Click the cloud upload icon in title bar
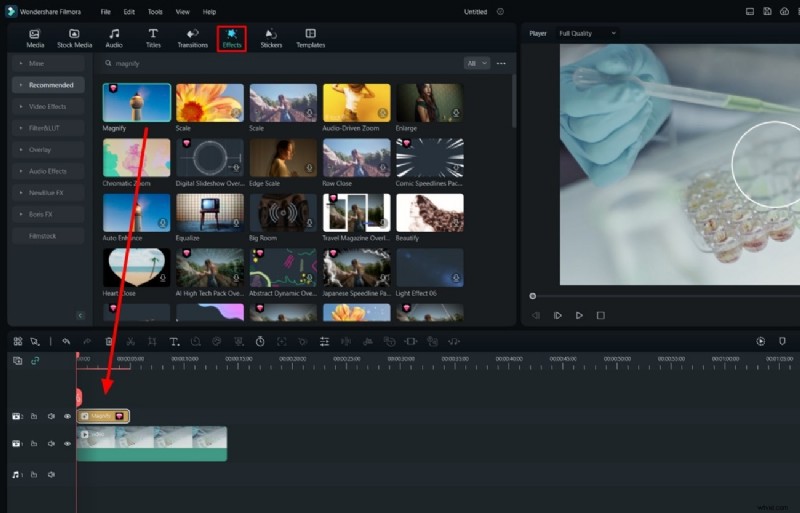The height and width of the screenshot is (513, 800). click(784, 11)
